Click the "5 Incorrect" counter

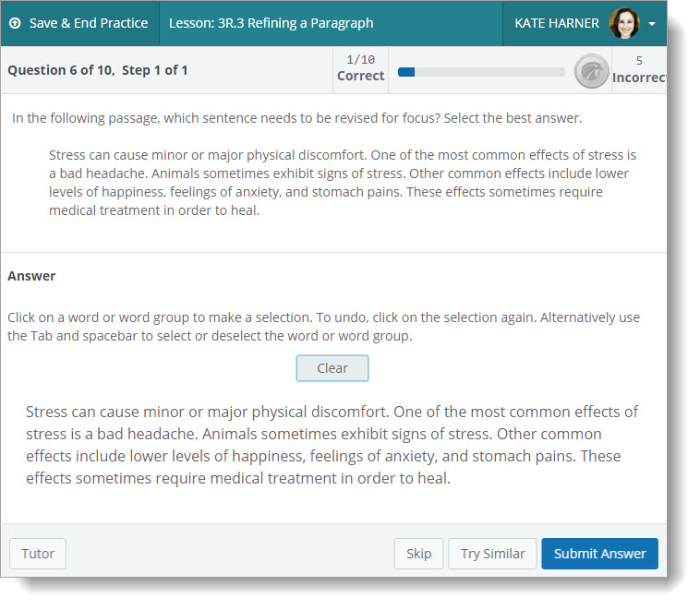point(637,68)
